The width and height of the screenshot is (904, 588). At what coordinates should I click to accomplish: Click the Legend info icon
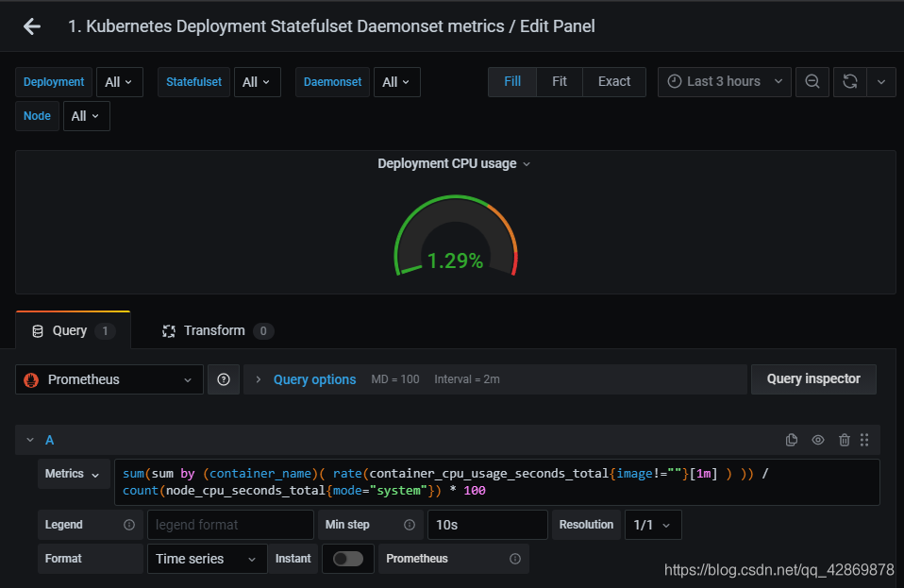point(129,525)
